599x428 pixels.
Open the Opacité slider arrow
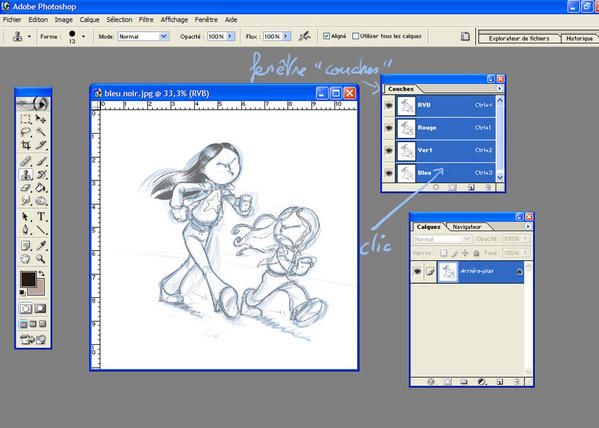[230, 36]
